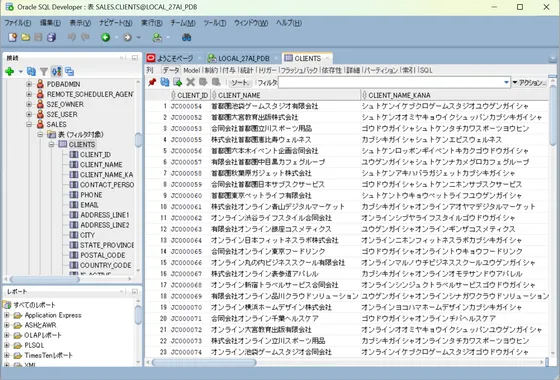Select the すべてのレポート tree root
Image resolution: width=560 pixels, height=380 pixels.
[34, 305]
